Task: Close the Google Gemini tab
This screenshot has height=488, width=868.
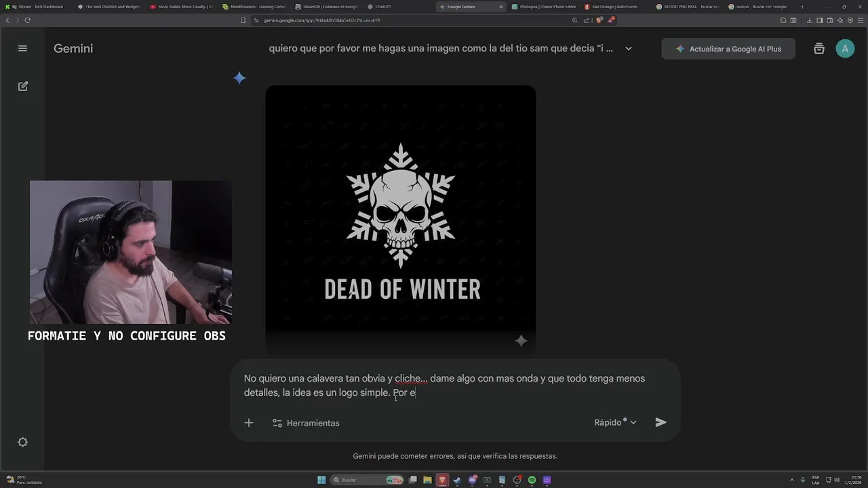Action: (501, 7)
